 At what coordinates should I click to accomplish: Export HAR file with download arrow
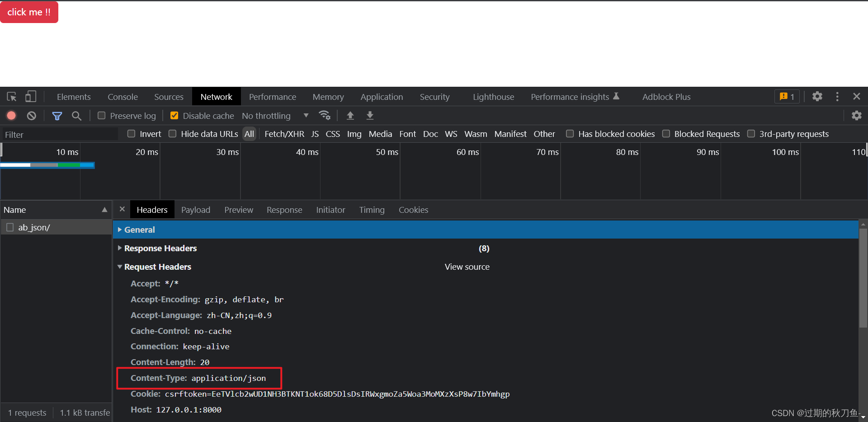tap(370, 116)
